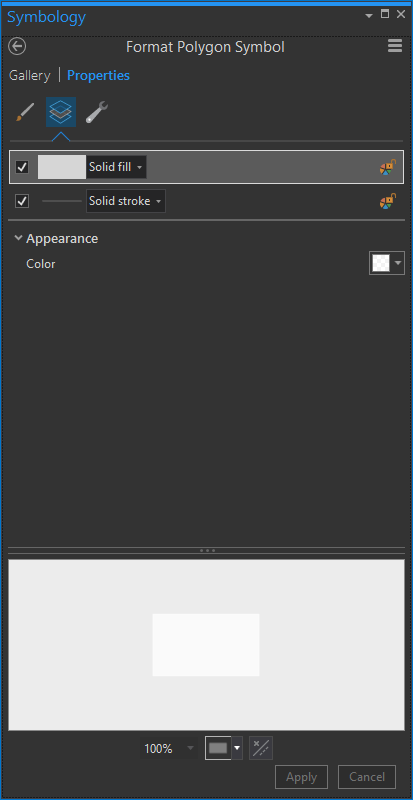This screenshot has height=800, width=413.
Task: Open the Solid fill type dropdown
Action: click(x=116, y=167)
